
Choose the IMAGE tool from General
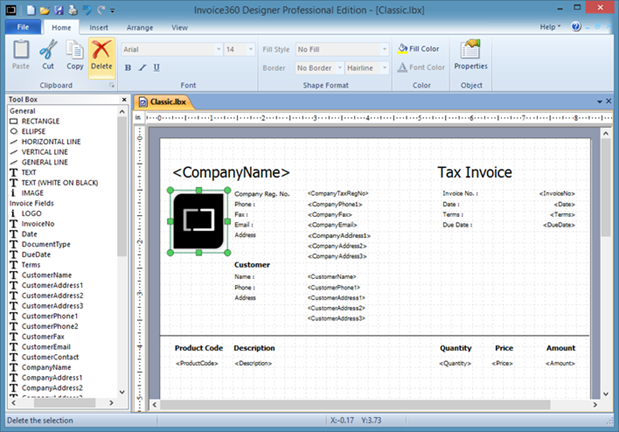point(36,193)
